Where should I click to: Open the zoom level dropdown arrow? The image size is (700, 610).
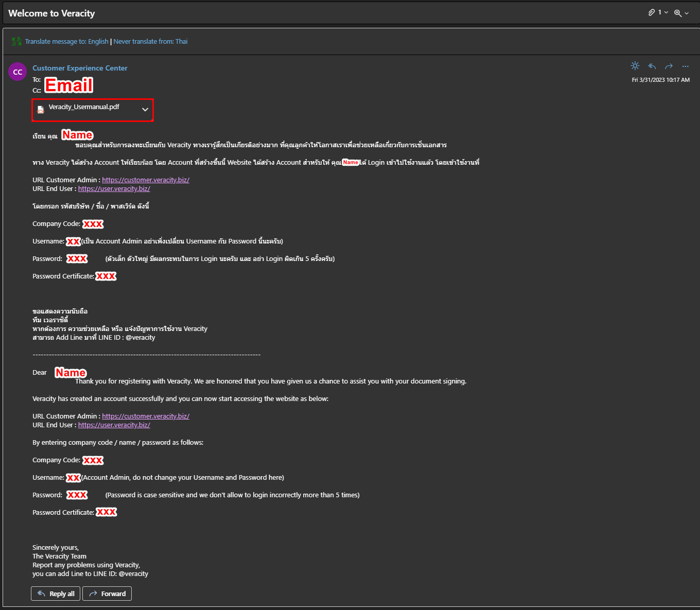coord(687,13)
